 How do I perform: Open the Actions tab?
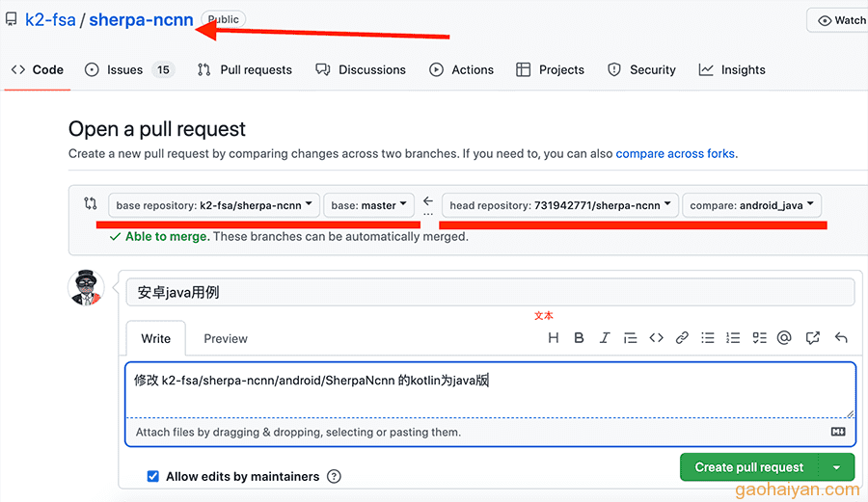tap(461, 69)
